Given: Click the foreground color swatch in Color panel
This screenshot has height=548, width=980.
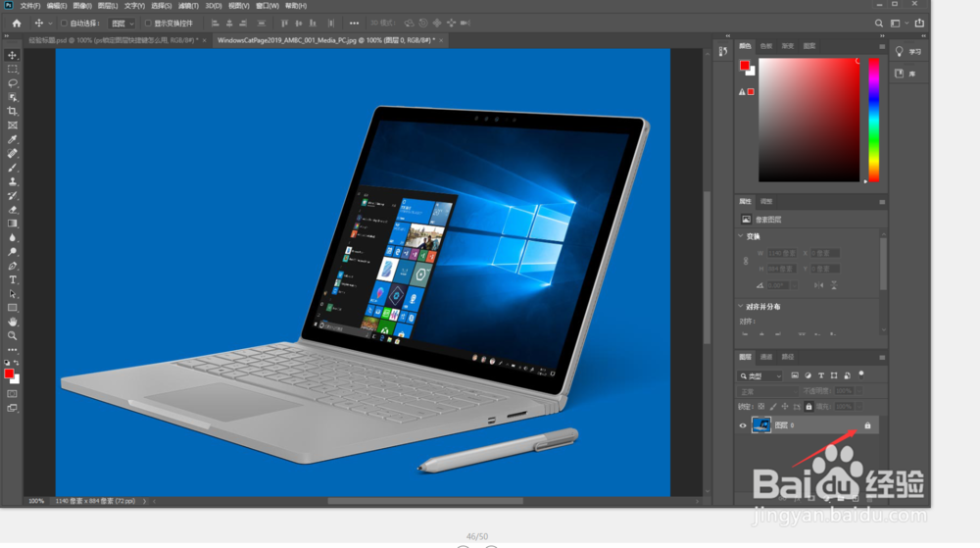Looking at the screenshot, I should (745, 65).
